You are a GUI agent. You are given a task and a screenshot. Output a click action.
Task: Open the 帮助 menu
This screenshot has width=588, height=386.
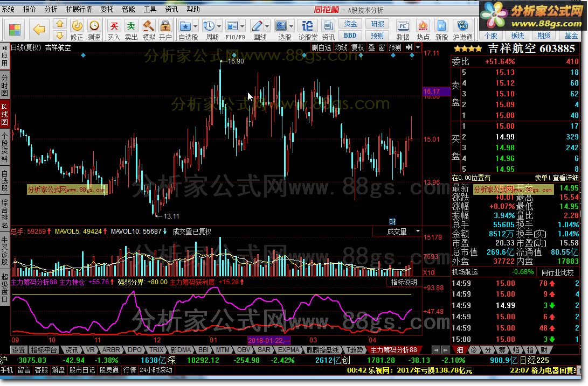pyautogui.click(x=193, y=9)
